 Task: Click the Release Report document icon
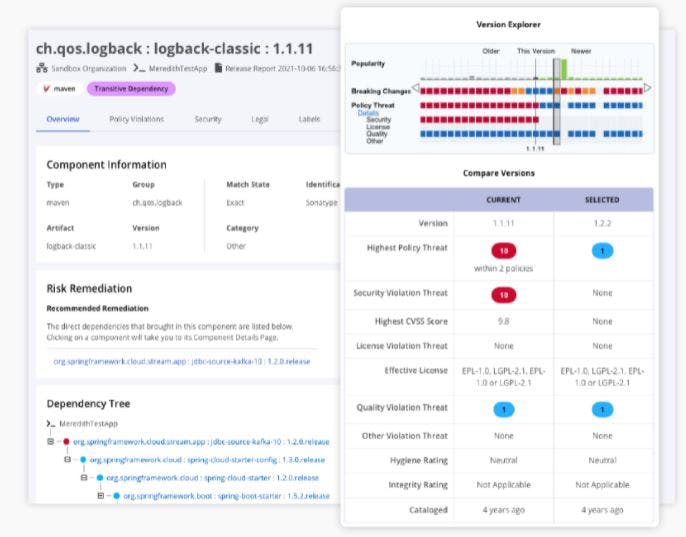217,68
